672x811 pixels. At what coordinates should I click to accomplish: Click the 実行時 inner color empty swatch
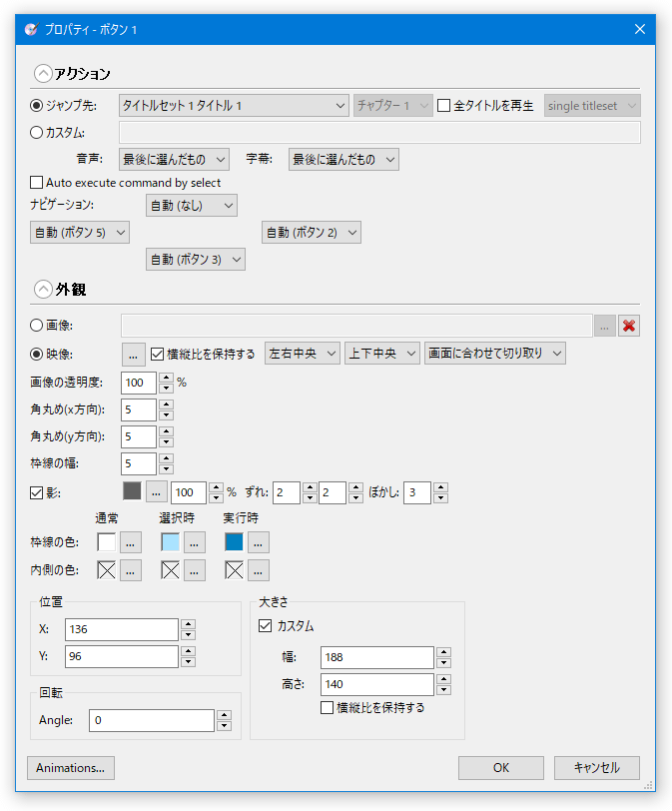click(x=235, y=570)
